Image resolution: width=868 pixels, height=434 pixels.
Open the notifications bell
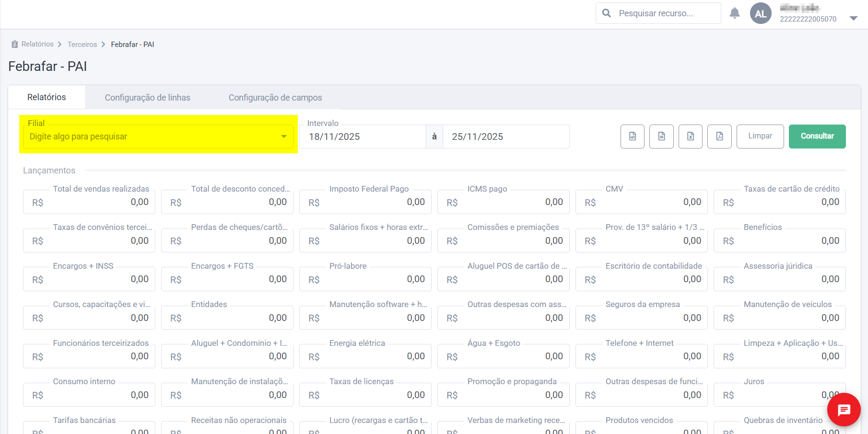[x=734, y=13]
